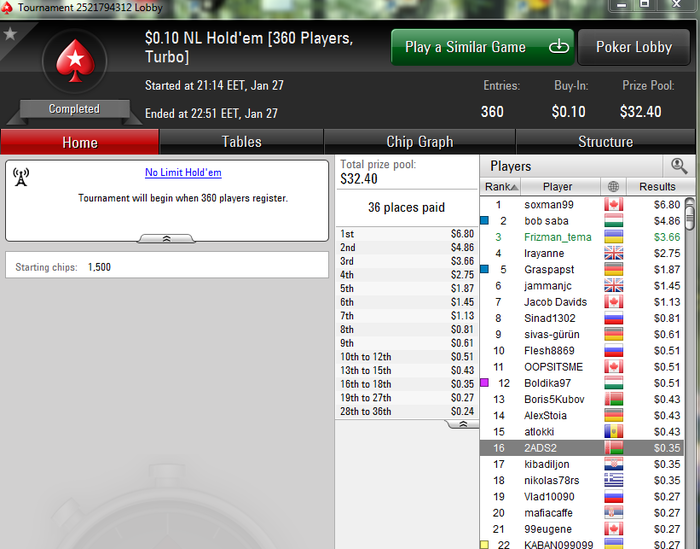This screenshot has height=549, width=700.
Task: Click the red spade PokerStars logo
Action: (x=75, y=61)
